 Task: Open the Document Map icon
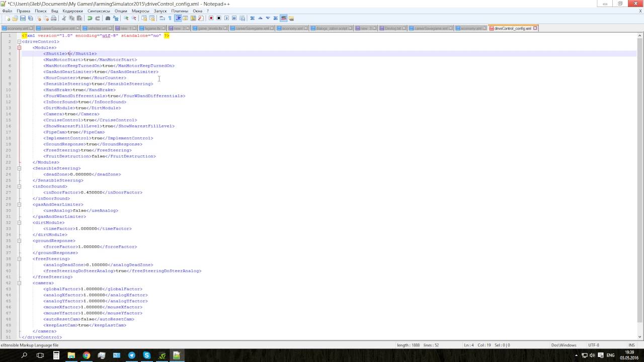coord(193,18)
